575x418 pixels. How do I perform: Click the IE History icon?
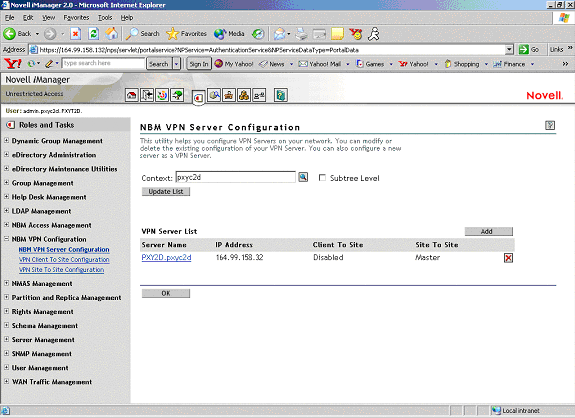[258, 34]
